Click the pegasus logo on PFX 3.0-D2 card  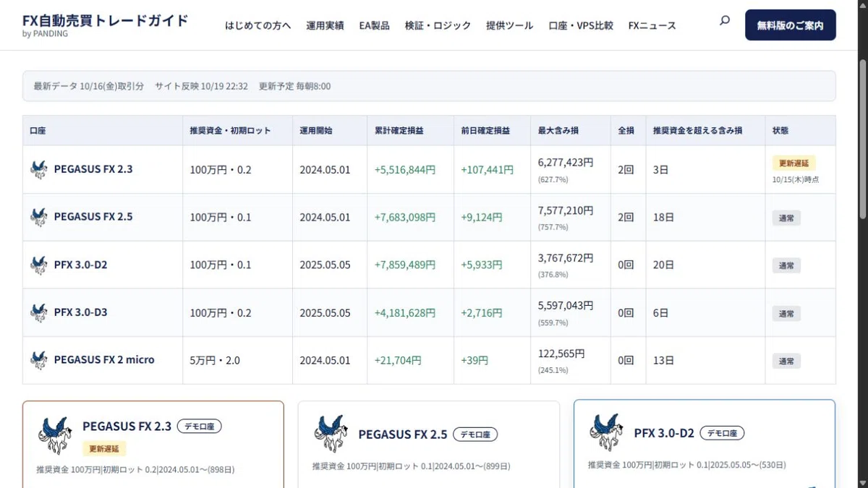607,432
